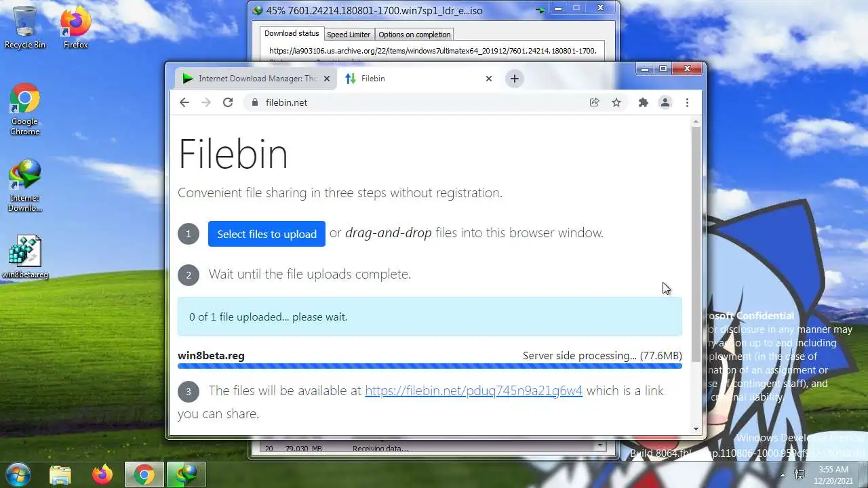Image resolution: width=868 pixels, height=488 pixels.
Task: Click the Filebin page vertical scrollbar
Action: (696, 244)
